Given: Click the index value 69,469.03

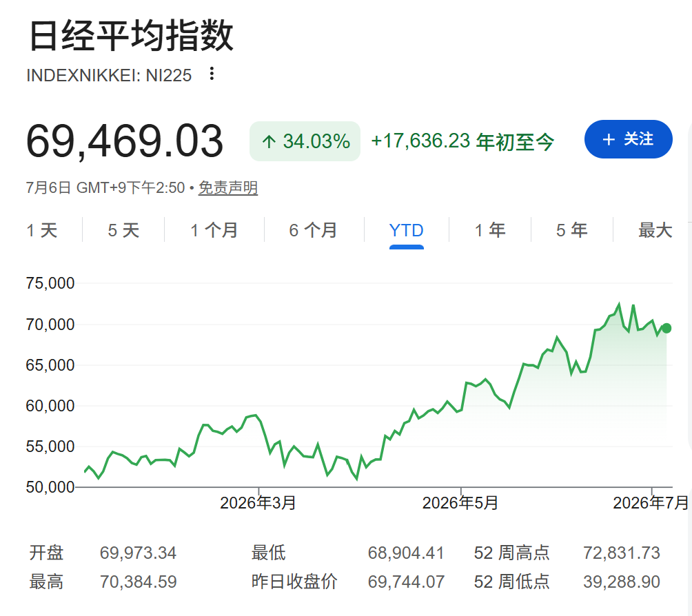Looking at the screenshot, I should pos(125,141).
